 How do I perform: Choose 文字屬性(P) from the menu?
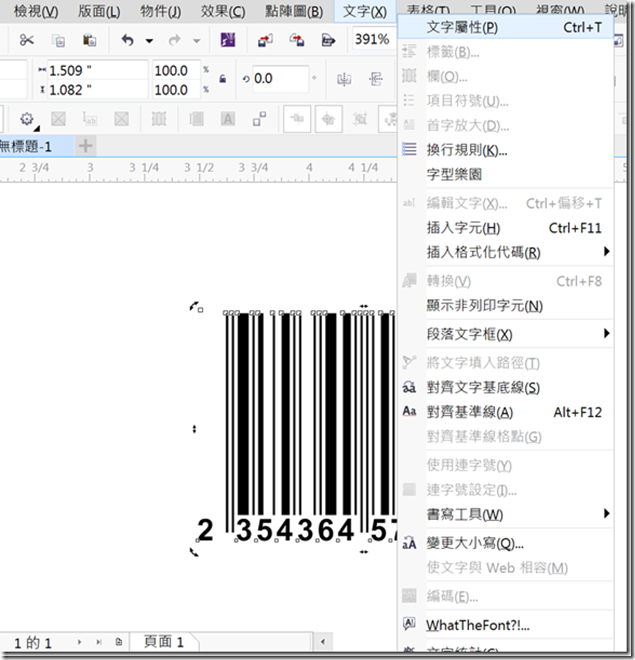point(505,27)
